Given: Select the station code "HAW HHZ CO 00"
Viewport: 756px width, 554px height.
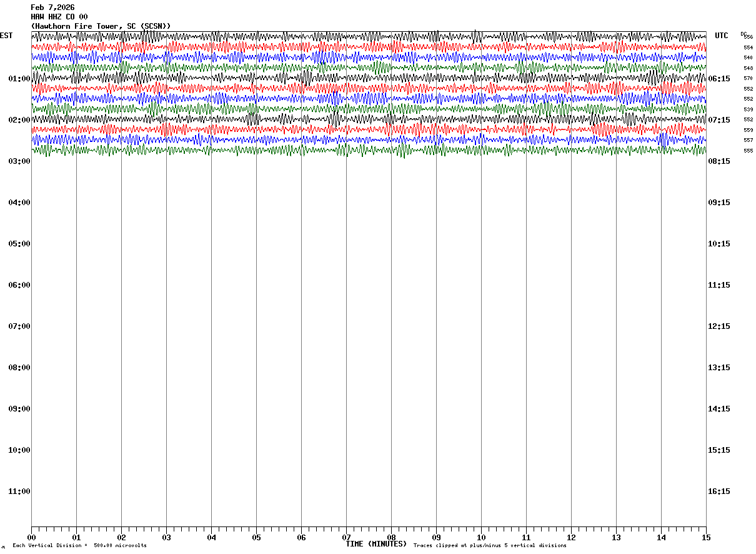Looking at the screenshot, I should 59,17.
